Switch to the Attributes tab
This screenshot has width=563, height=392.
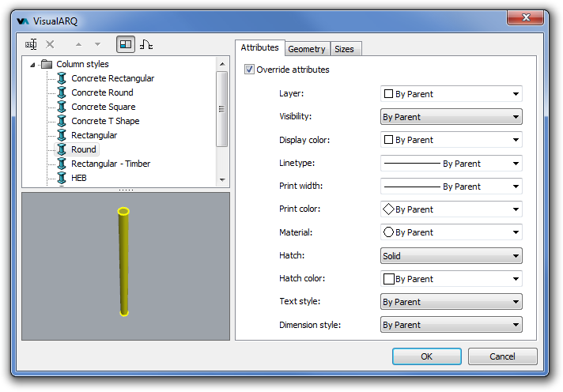click(x=259, y=47)
